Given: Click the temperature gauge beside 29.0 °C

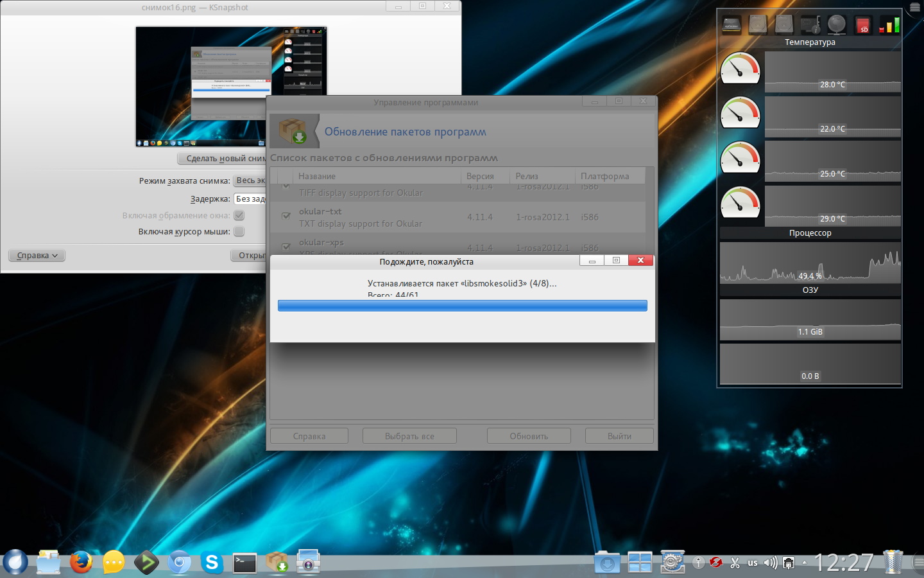Looking at the screenshot, I should (740, 203).
